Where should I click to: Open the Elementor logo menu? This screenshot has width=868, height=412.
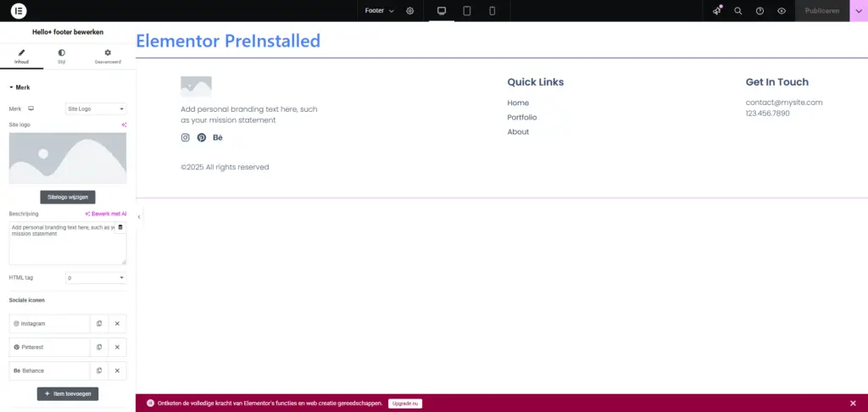[x=19, y=10]
